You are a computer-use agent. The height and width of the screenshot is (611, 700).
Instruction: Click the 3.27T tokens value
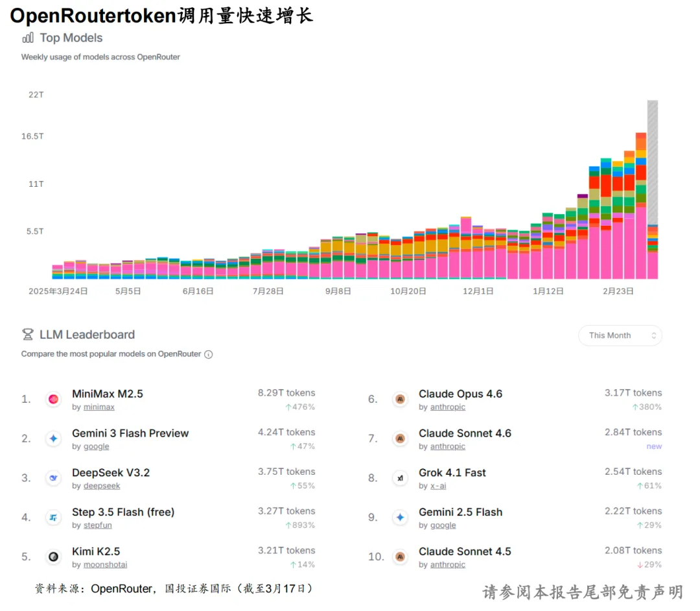[x=286, y=510]
